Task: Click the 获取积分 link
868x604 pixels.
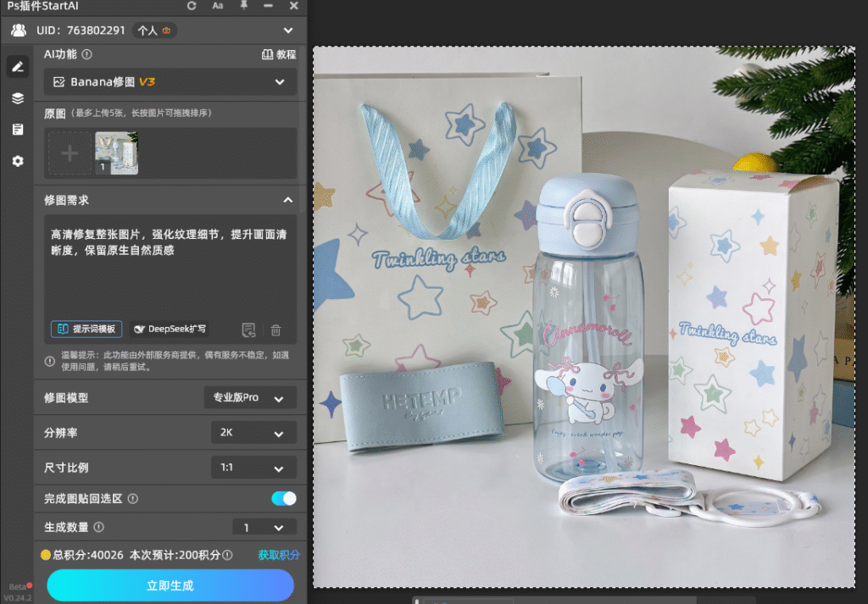Action: (x=279, y=555)
